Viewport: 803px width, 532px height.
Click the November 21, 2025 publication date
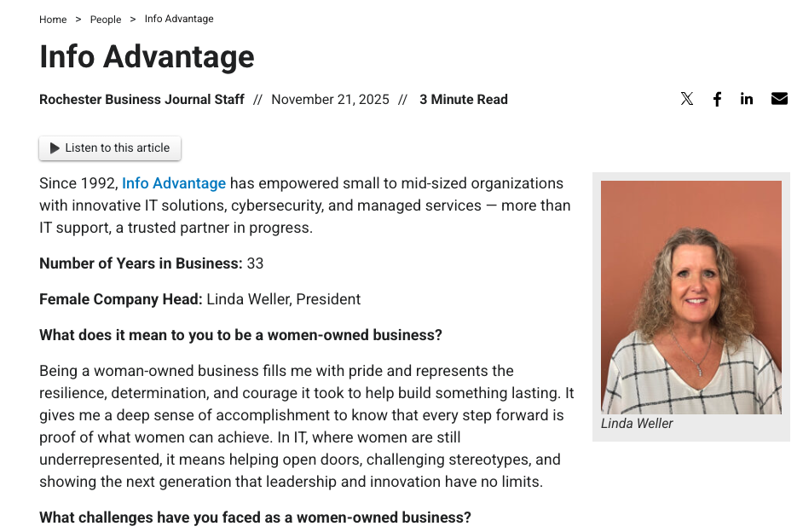tap(330, 100)
